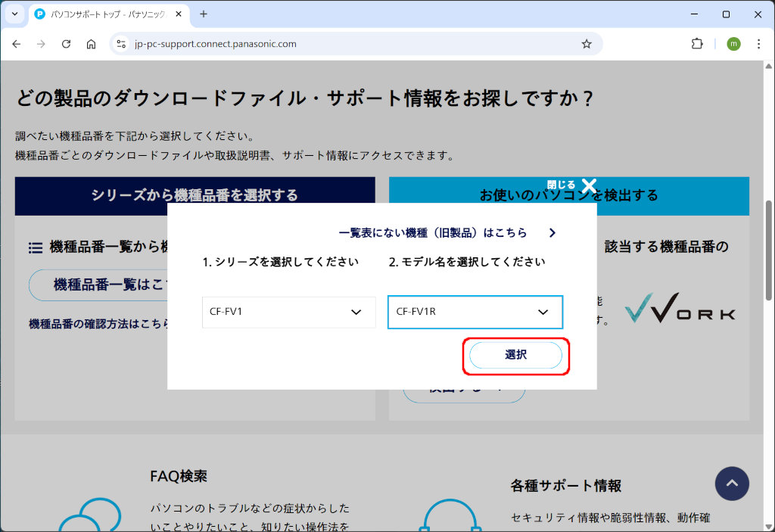
Task: View site information icon in address bar
Action: click(121, 44)
